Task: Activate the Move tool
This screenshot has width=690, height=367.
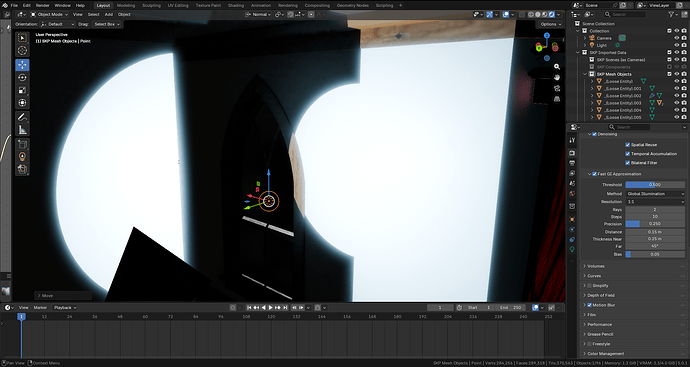Action: pos(22,65)
